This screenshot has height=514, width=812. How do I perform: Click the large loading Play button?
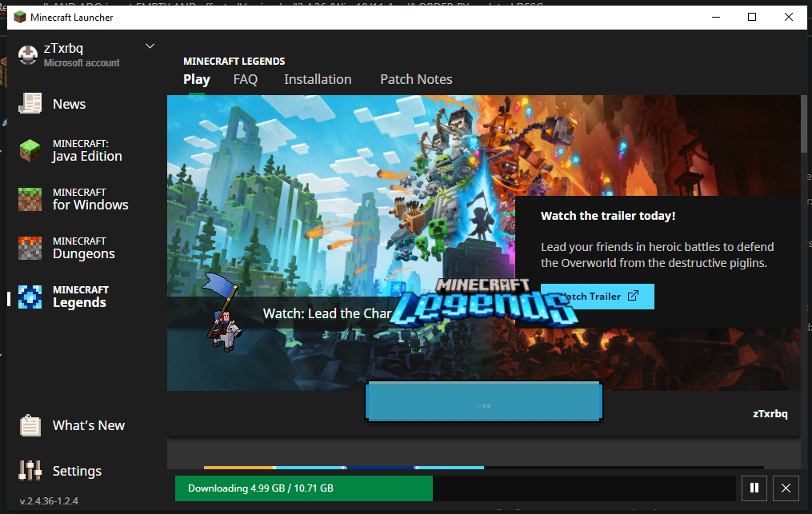[484, 401]
